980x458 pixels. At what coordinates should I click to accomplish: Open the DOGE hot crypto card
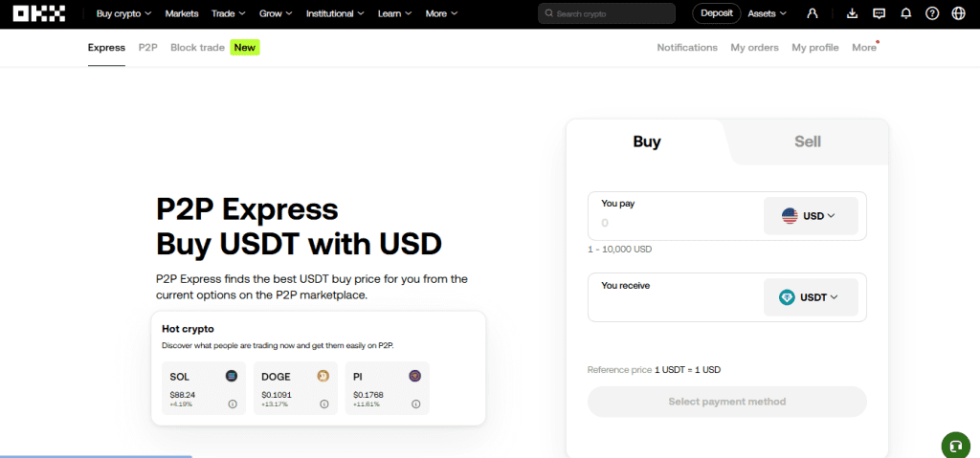pos(296,388)
